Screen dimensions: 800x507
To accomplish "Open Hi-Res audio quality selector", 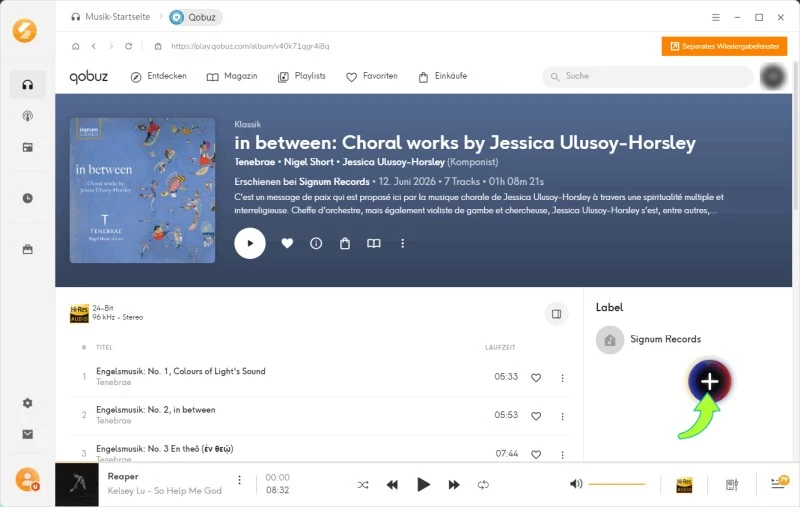I will pos(684,485).
